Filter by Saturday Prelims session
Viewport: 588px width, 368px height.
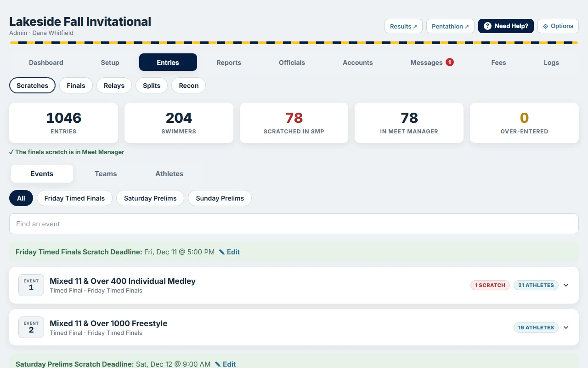[150, 198]
